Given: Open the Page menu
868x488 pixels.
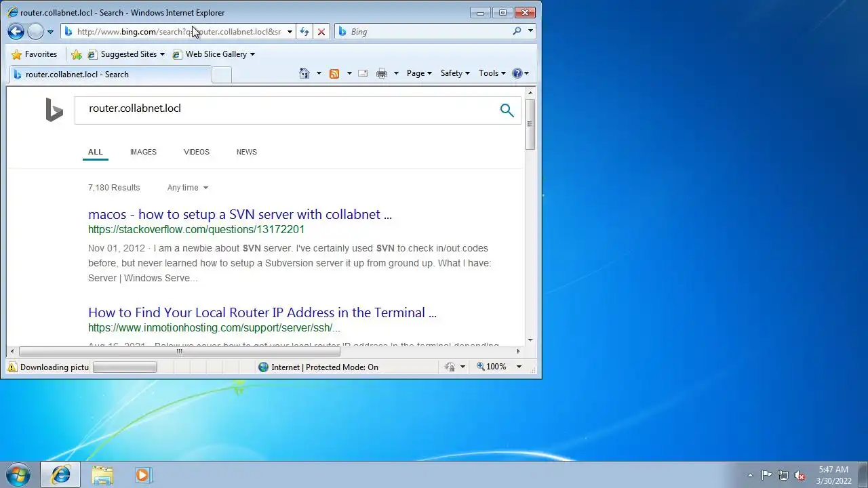Looking at the screenshot, I should (419, 73).
